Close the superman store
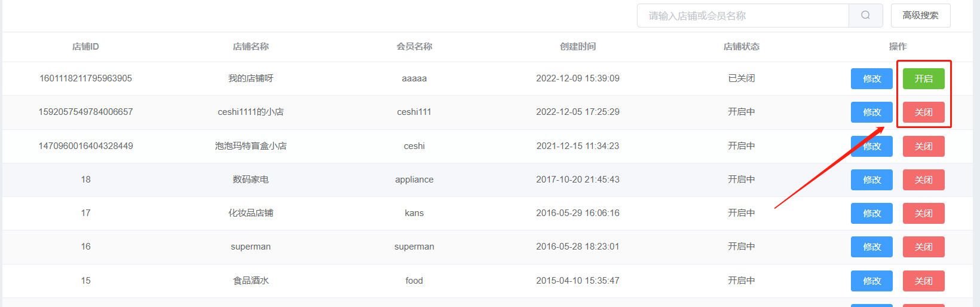The width and height of the screenshot is (980, 307). point(923,247)
